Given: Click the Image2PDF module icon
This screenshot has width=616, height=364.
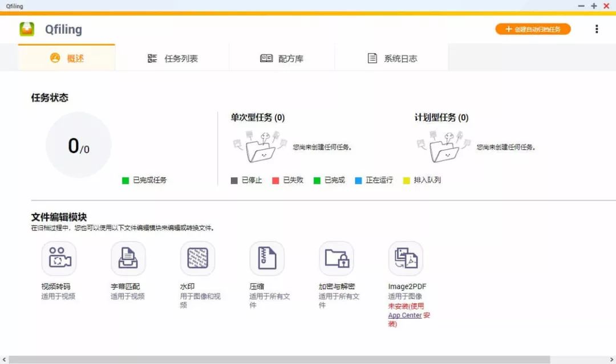Looking at the screenshot, I should 406,259.
